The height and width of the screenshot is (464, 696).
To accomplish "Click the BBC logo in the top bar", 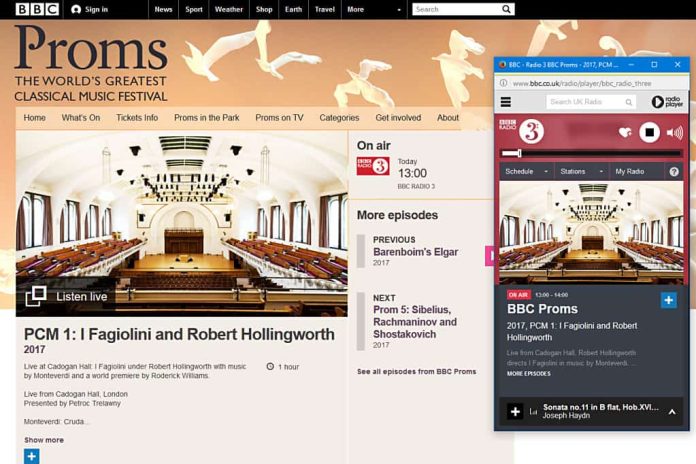I will 37,9.
